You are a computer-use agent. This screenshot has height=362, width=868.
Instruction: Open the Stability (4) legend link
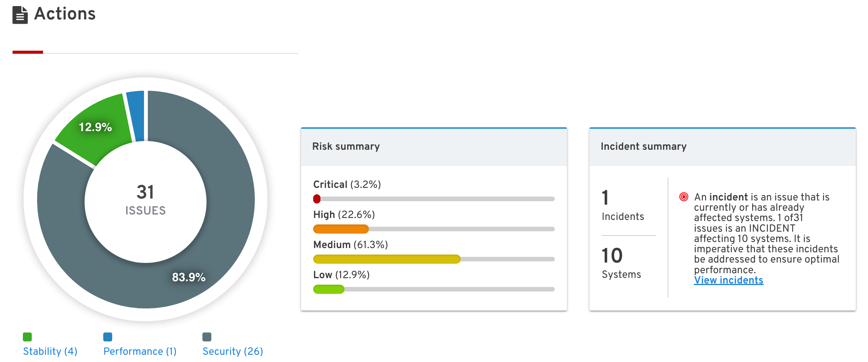click(50, 351)
